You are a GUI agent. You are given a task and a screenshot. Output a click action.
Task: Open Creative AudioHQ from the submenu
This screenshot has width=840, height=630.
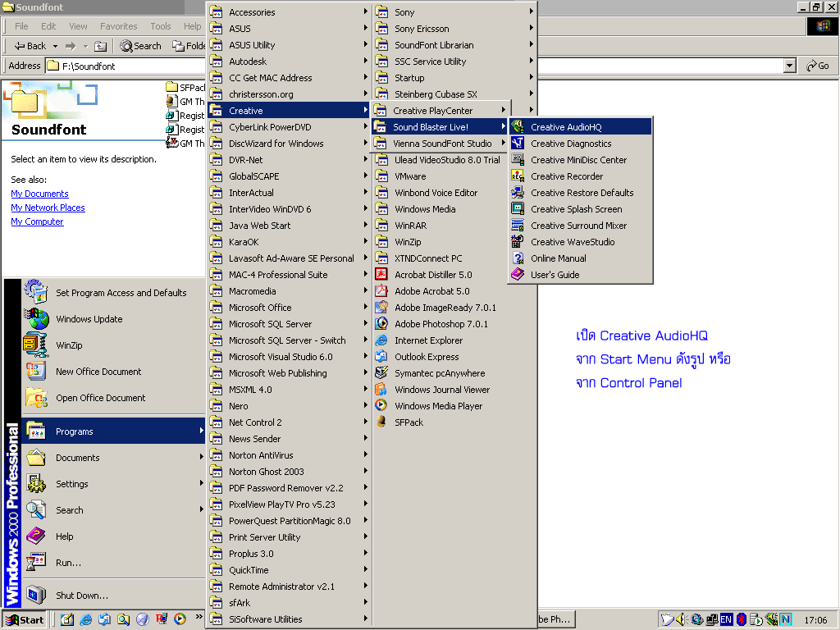580,127
